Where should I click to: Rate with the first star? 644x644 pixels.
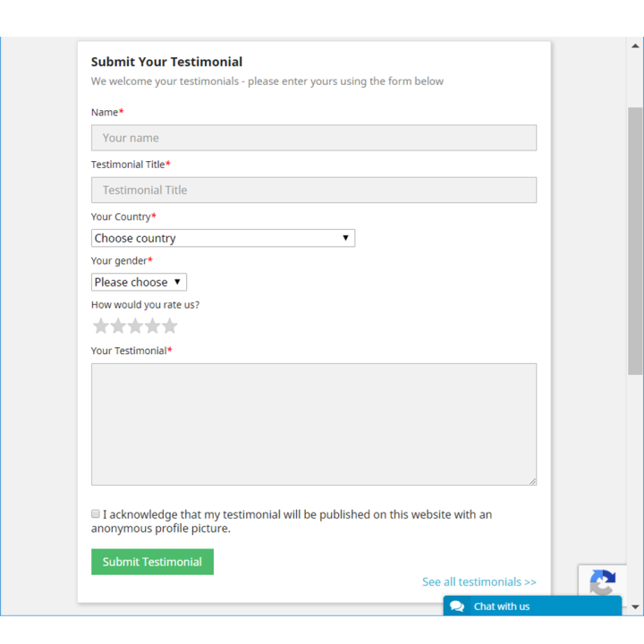tap(100, 326)
